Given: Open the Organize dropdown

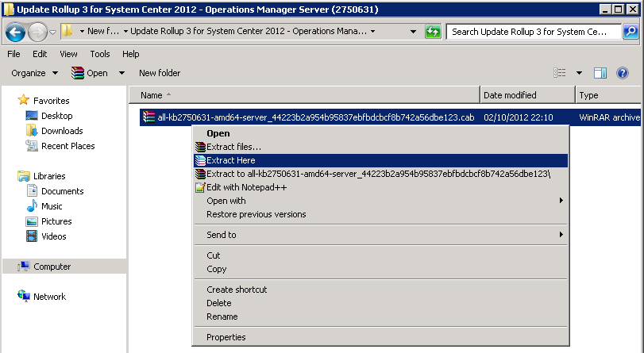Looking at the screenshot, I should tap(34, 73).
